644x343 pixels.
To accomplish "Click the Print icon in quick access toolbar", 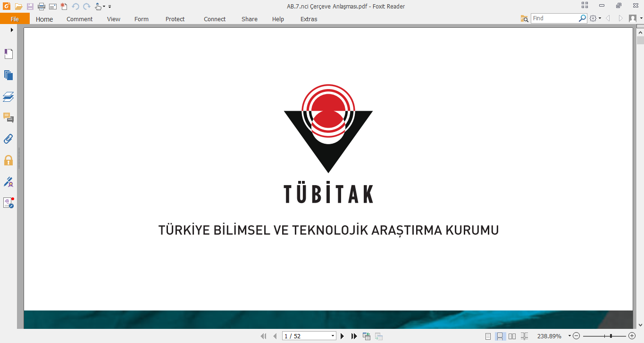I will pos(41,7).
